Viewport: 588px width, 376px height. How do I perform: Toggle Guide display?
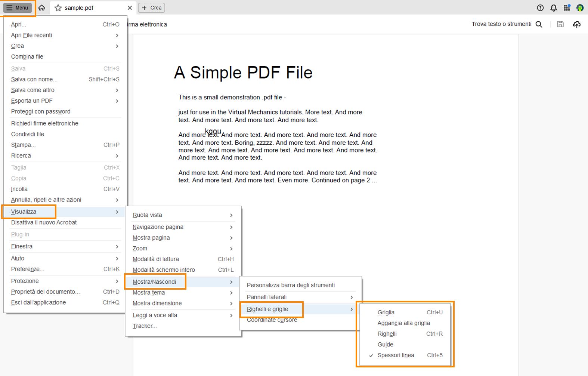point(405,345)
